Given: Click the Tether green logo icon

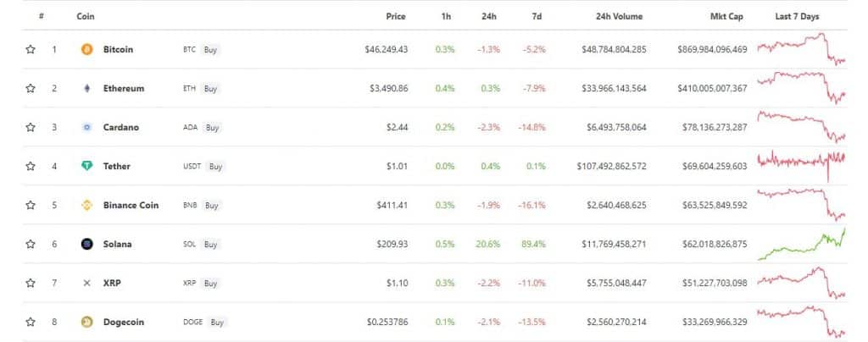Looking at the screenshot, I should [x=87, y=166].
